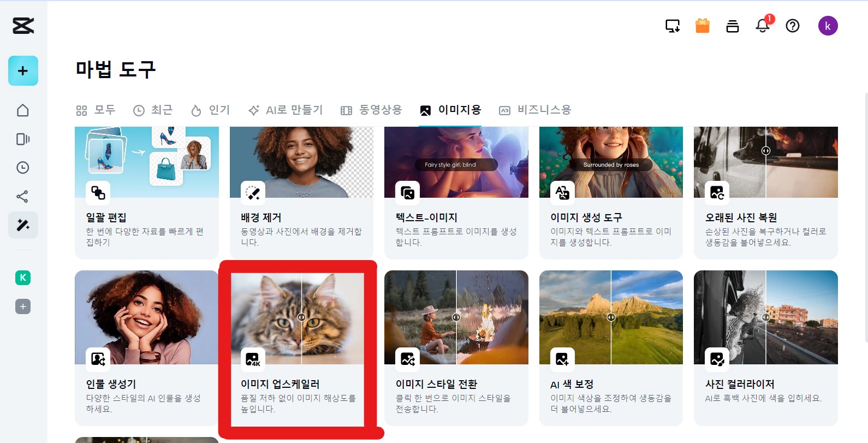Open the 오래된 사진 복원 card title
The height and width of the screenshot is (443, 868).
tap(741, 217)
